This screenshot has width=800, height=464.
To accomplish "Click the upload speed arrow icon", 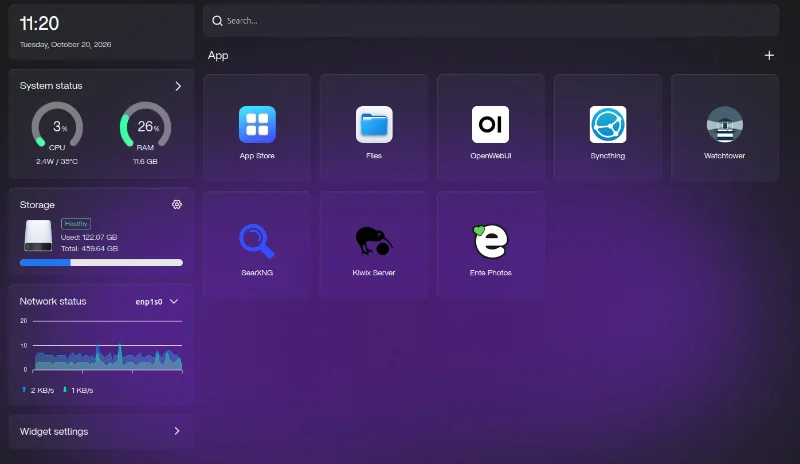I will tap(23, 389).
